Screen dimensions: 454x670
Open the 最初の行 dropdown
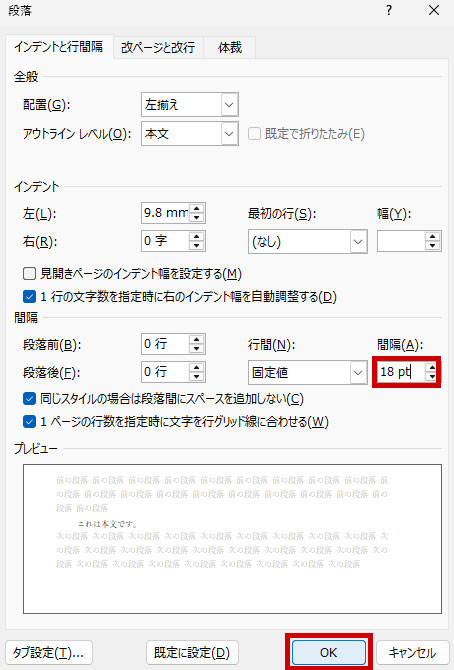coord(358,242)
